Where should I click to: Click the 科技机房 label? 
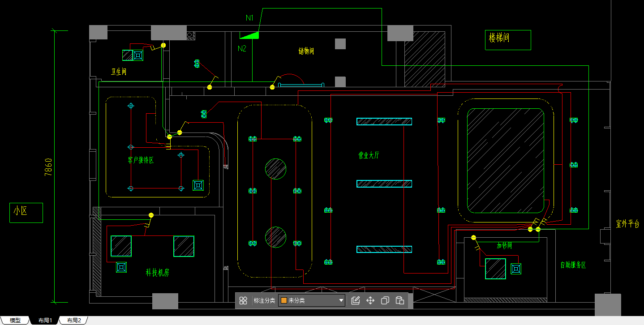pos(157,272)
